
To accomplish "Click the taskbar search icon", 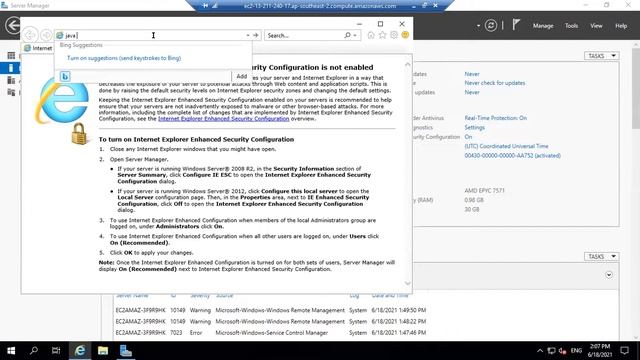I will [34, 351].
